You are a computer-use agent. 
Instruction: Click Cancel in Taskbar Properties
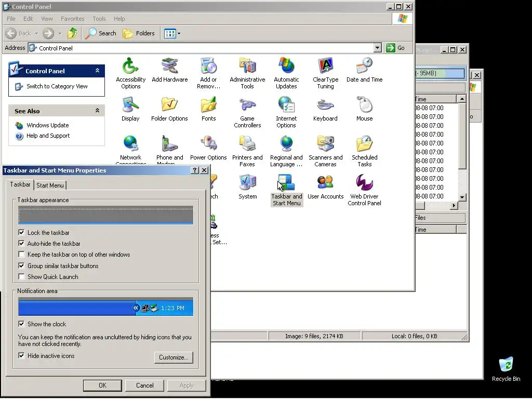[145, 385]
